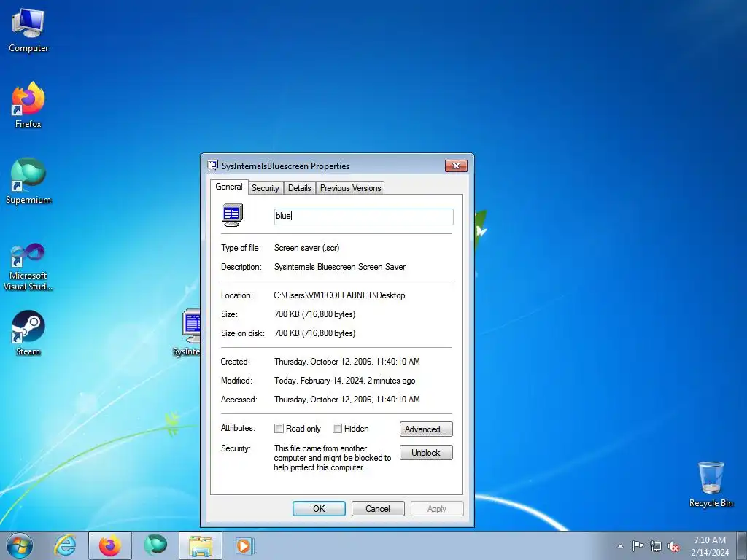The image size is (747, 560).
Task: Click the Size on disk value
Action: [x=315, y=333]
